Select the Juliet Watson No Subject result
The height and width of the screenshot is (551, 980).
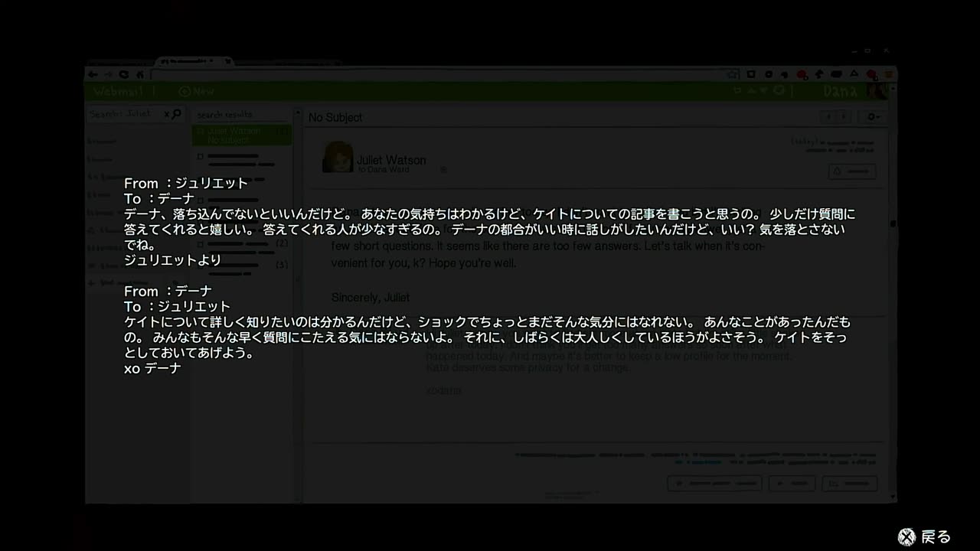coord(242,135)
